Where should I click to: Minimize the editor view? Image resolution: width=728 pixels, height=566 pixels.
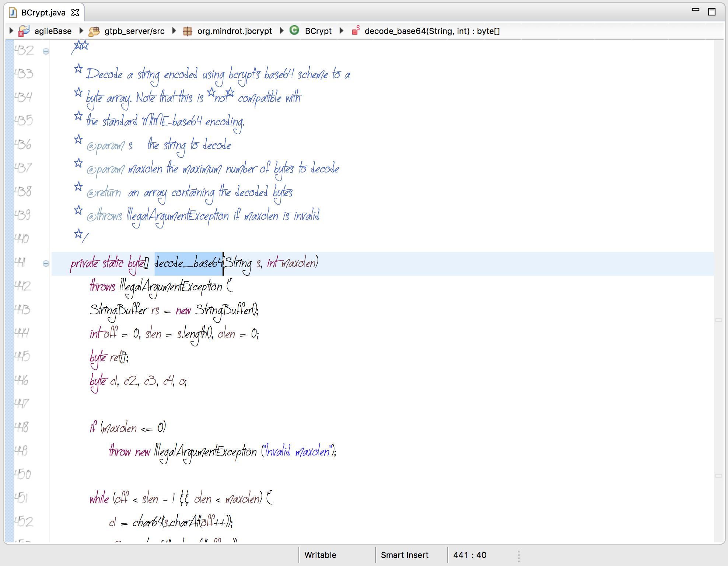click(x=695, y=10)
